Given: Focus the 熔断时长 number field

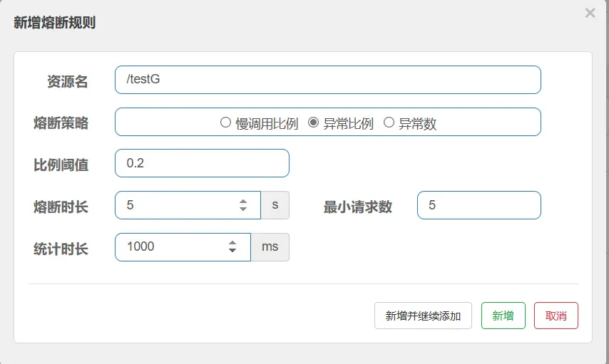Looking at the screenshot, I should [178, 205].
